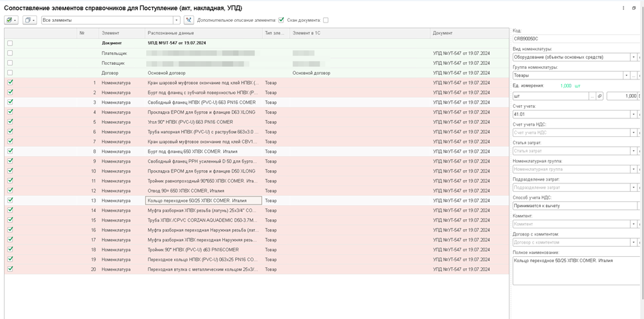Expand the Номенклатурная группа dropdown

click(x=633, y=169)
